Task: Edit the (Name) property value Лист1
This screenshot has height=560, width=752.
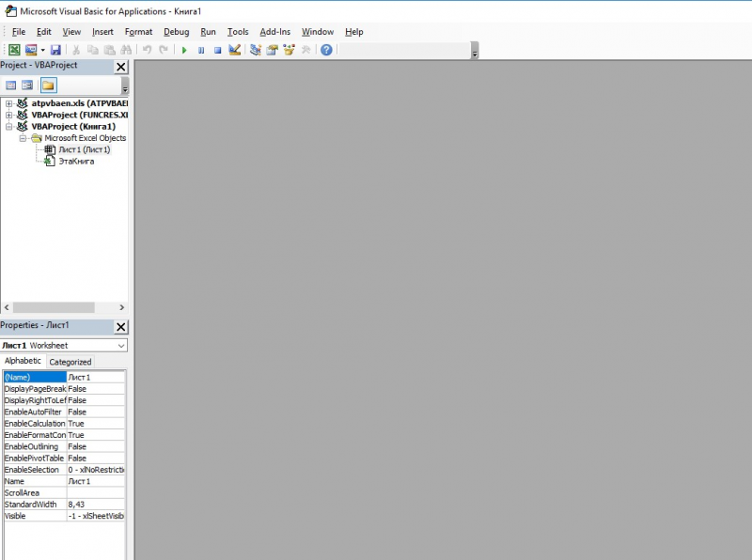Action: coord(96,378)
